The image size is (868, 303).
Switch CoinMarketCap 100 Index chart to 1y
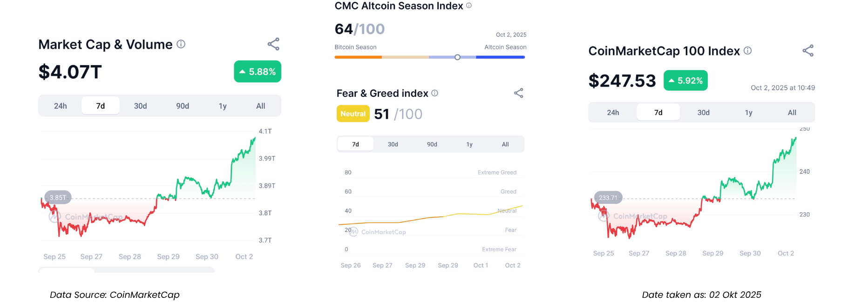[748, 113]
